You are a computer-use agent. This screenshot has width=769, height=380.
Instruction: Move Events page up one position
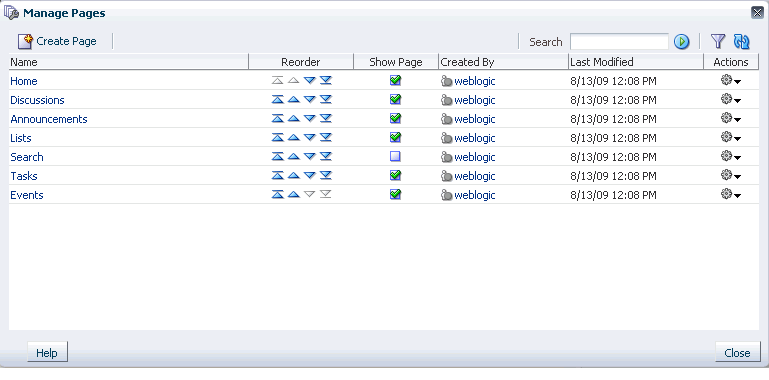click(x=293, y=195)
